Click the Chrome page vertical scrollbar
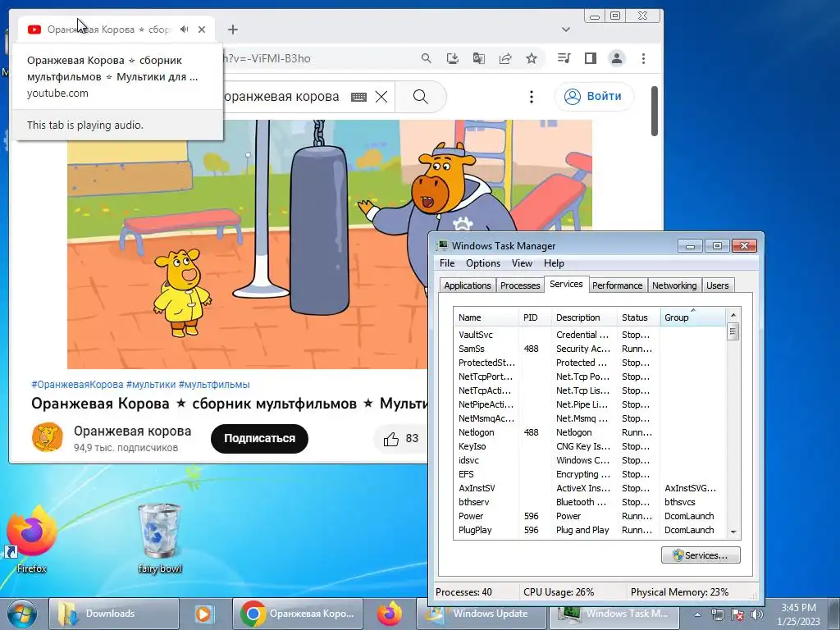 click(654, 111)
